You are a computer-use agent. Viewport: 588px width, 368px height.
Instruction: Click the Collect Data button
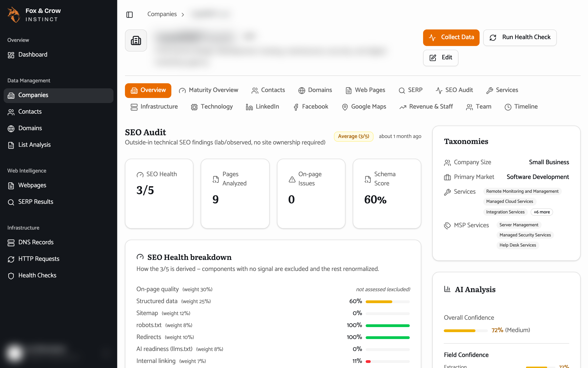[451, 38]
